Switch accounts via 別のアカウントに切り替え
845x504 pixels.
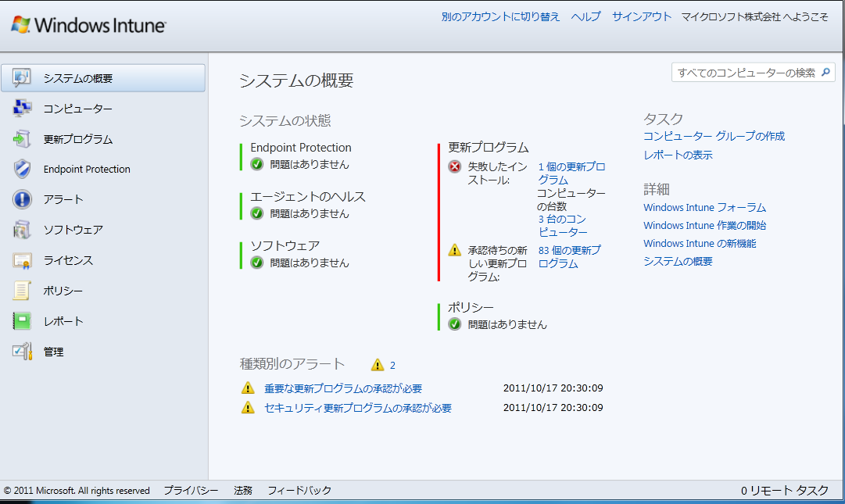point(500,16)
